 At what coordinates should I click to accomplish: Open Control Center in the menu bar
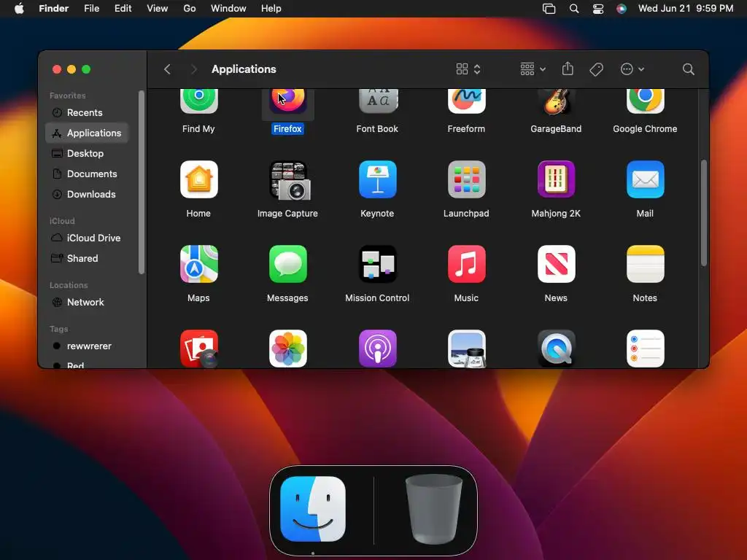pos(598,9)
